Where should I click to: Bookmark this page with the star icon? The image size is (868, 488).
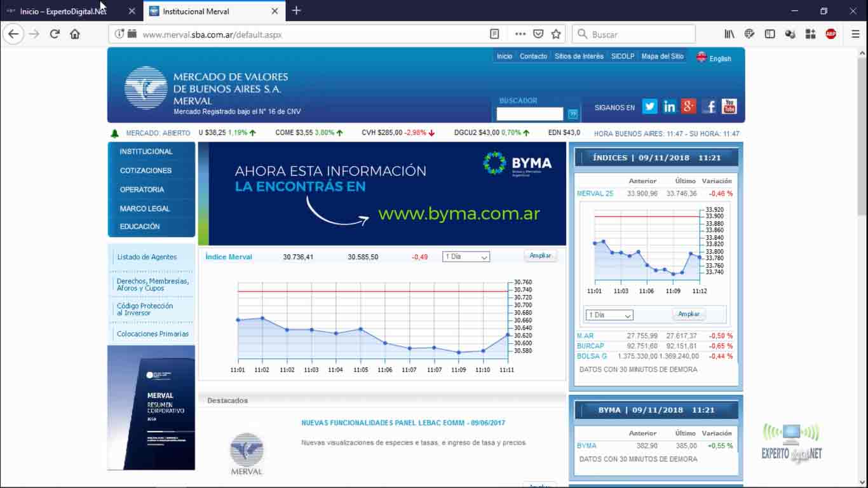click(556, 34)
